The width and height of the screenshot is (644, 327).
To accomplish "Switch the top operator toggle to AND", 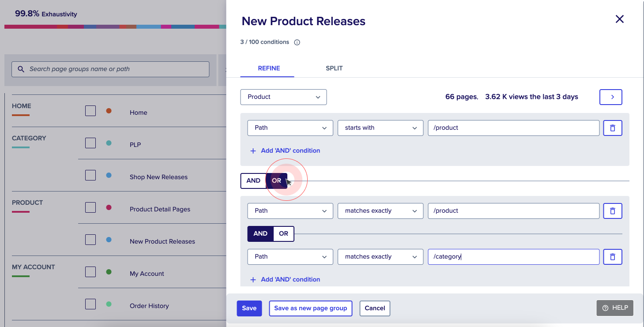I will [253, 180].
